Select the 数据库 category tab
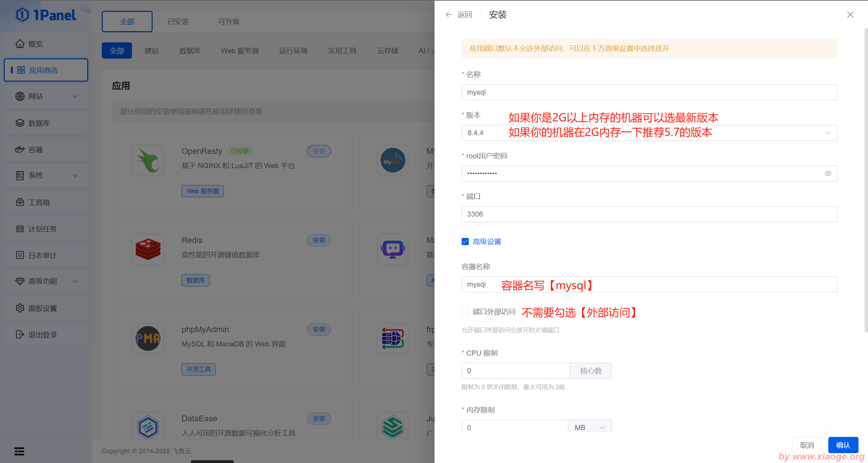 pos(190,51)
